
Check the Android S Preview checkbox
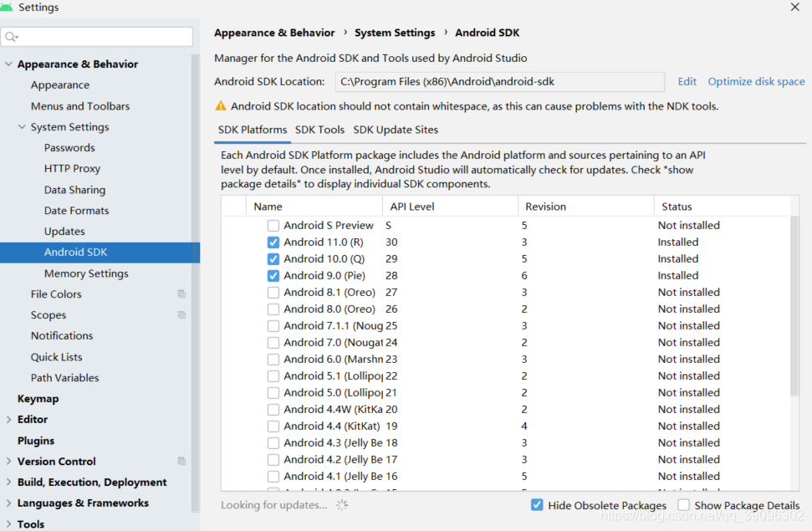(x=273, y=226)
